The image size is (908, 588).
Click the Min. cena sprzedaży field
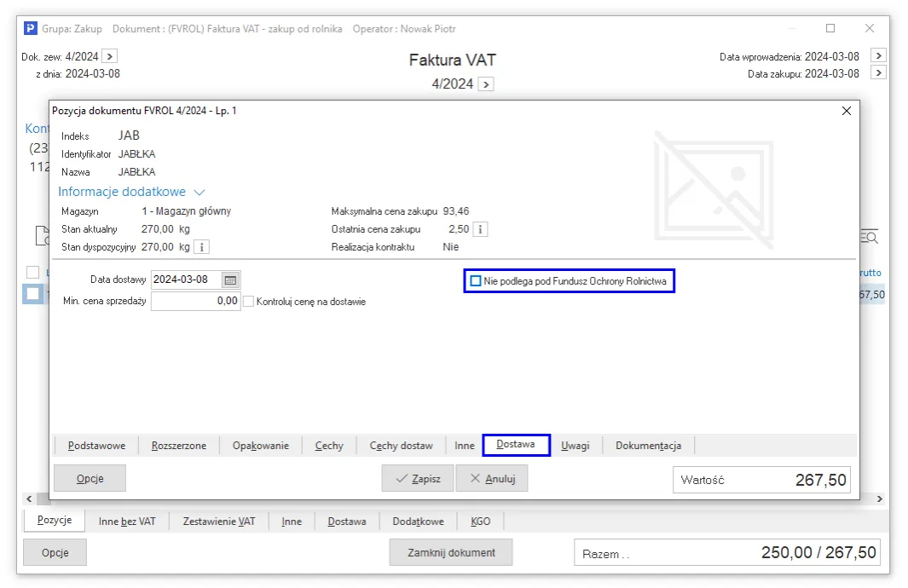[x=196, y=302]
